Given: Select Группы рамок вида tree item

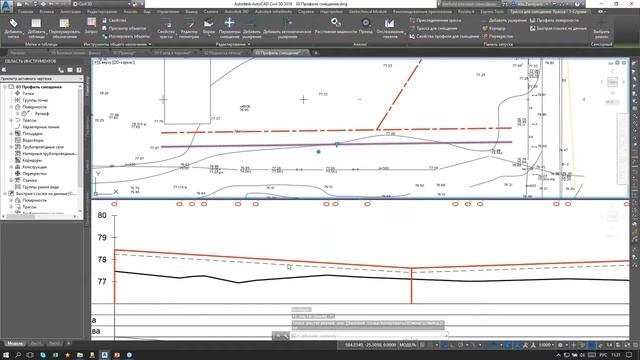Looking at the screenshot, I should tap(40, 187).
